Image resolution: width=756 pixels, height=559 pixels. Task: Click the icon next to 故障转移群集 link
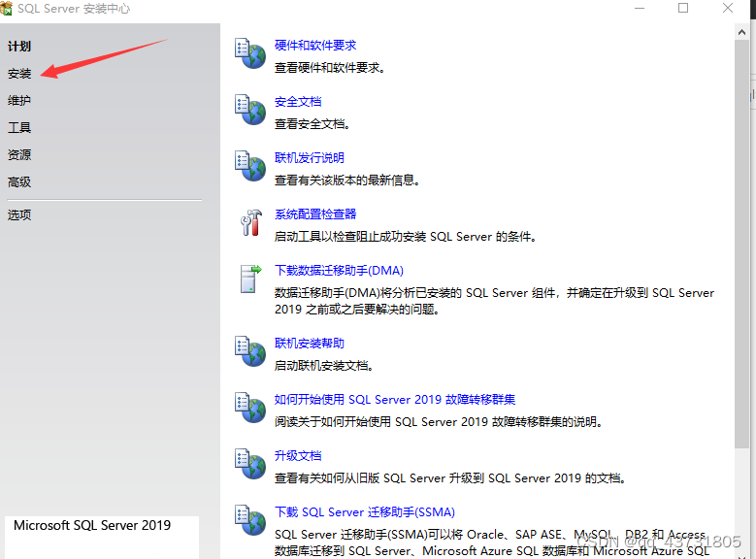pyautogui.click(x=249, y=408)
